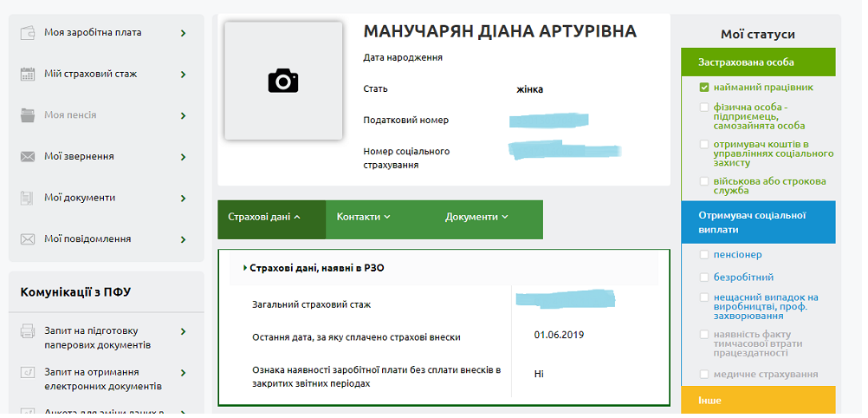868x418 pixels.
Task: Click the document icon beside Мої документи
Action: [28, 198]
